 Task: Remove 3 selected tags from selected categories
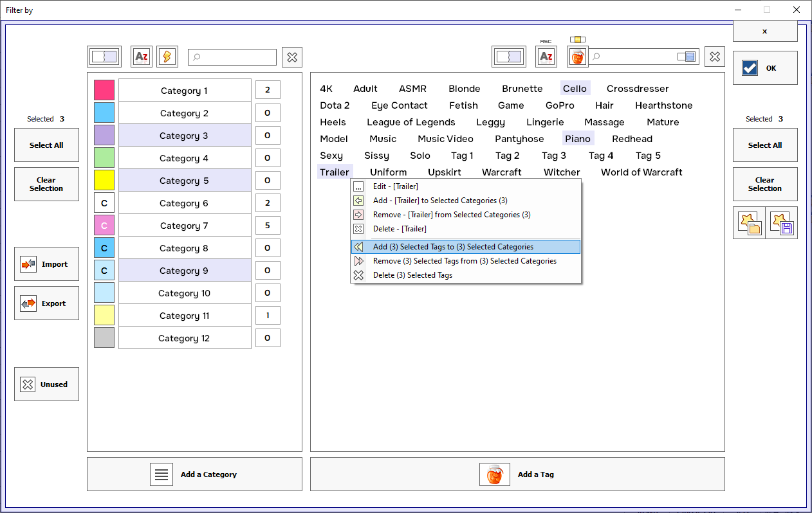point(466,261)
